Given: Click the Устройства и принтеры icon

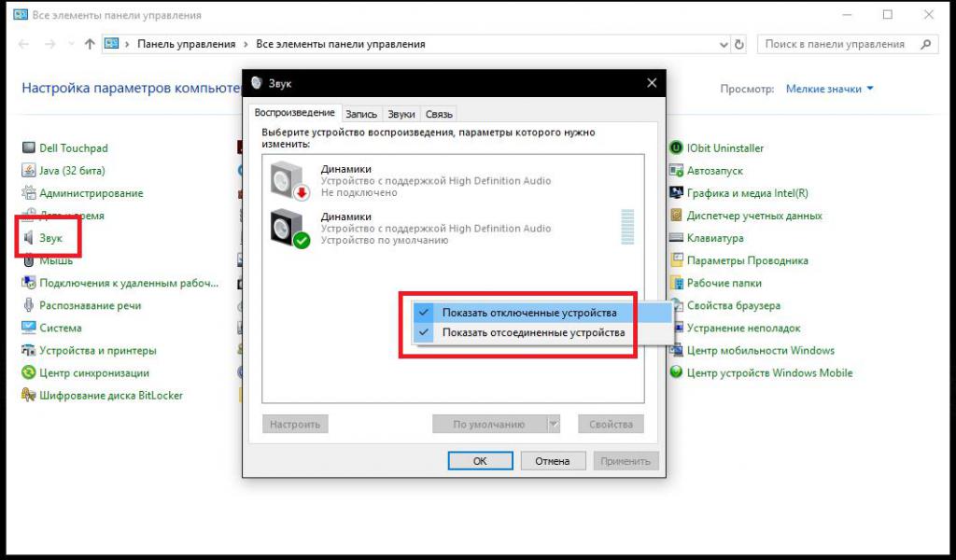Looking at the screenshot, I should (29, 350).
